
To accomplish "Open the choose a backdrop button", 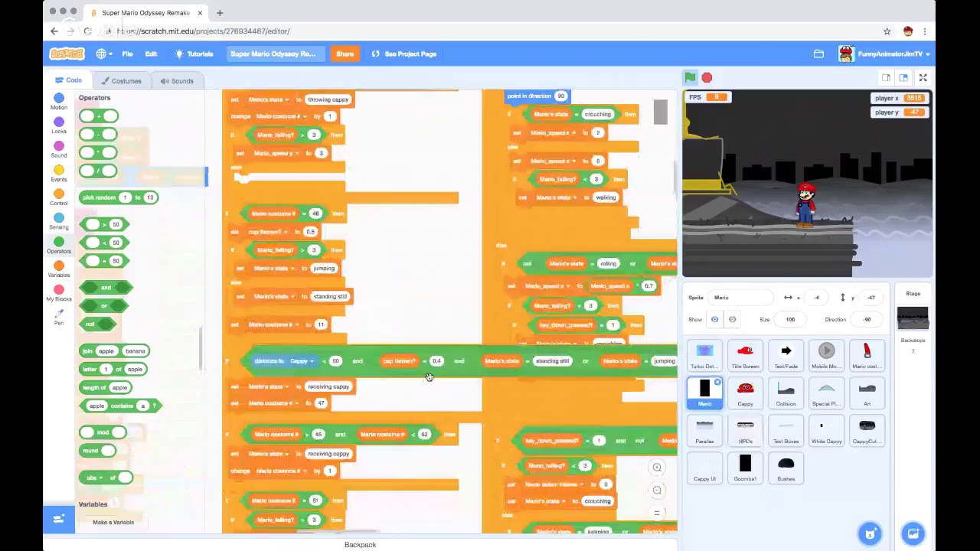I will click(x=913, y=533).
